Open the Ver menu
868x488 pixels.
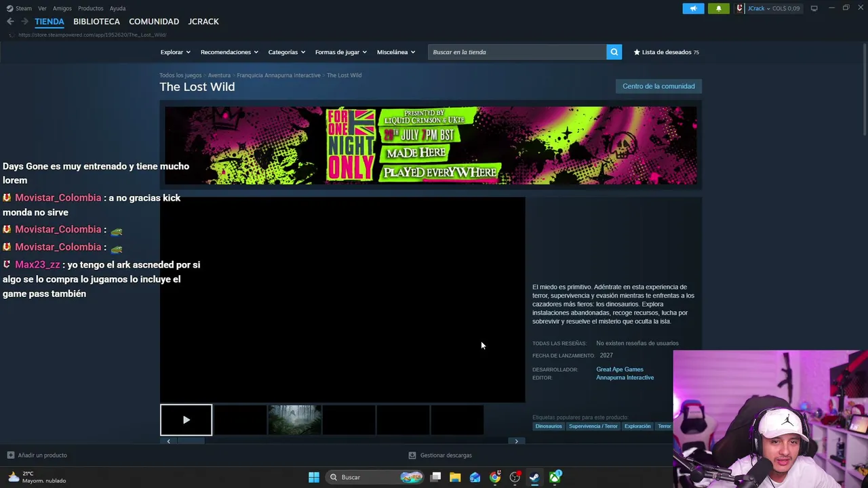pos(42,8)
